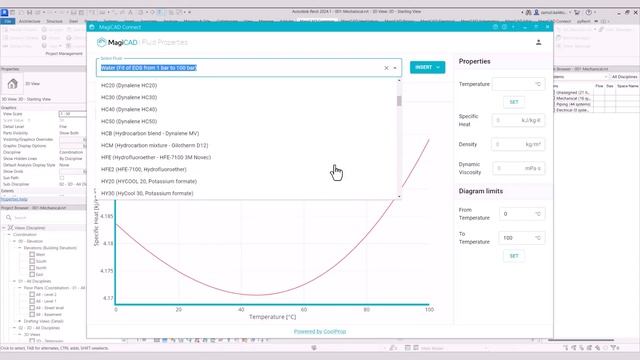Screen dimensions: 640x360
Task: Collapse the Views (Discipline) tree node
Action: [4, 228]
